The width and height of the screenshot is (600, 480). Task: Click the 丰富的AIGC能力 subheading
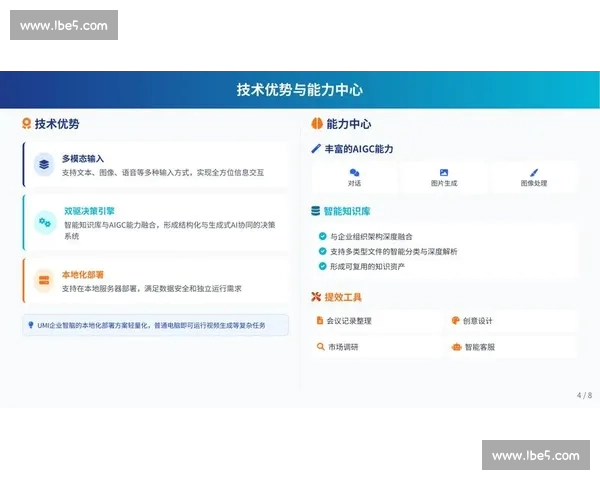(359, 149)
